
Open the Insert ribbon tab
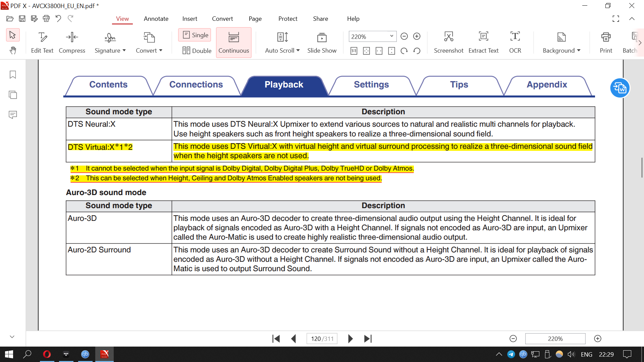190,19
